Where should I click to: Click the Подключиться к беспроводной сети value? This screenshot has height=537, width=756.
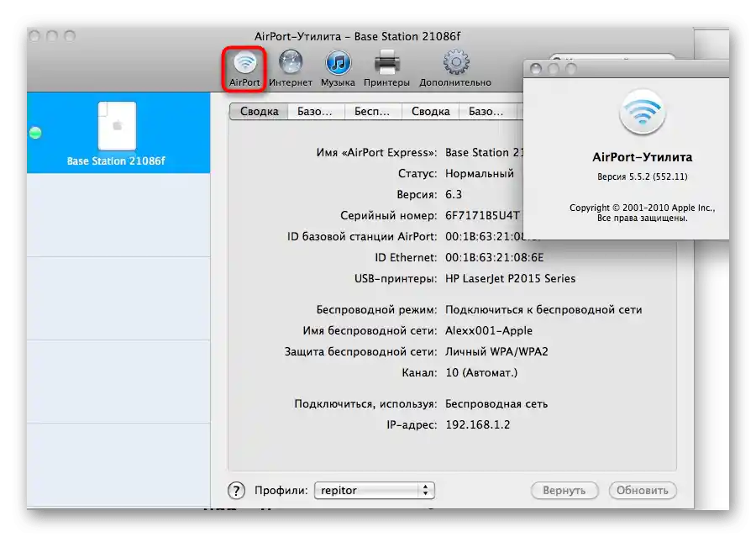(543, 310)
